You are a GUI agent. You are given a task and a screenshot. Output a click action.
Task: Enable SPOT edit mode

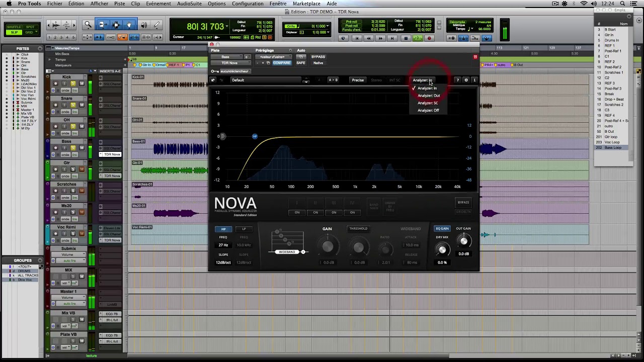pos(30,27)
